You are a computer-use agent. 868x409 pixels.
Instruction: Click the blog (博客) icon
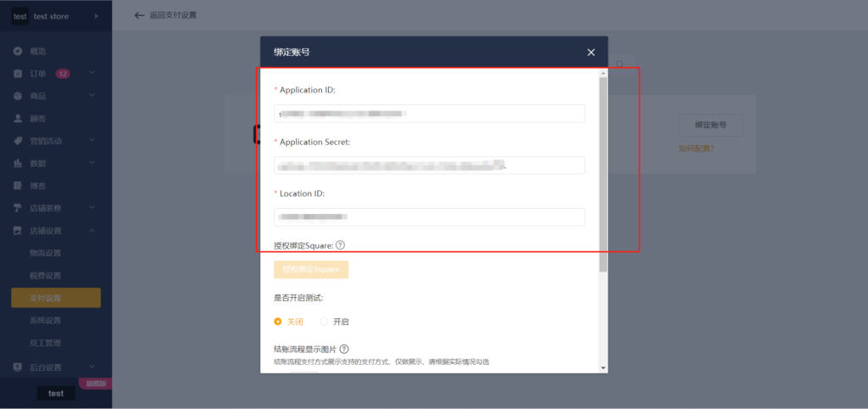[18, 186]
